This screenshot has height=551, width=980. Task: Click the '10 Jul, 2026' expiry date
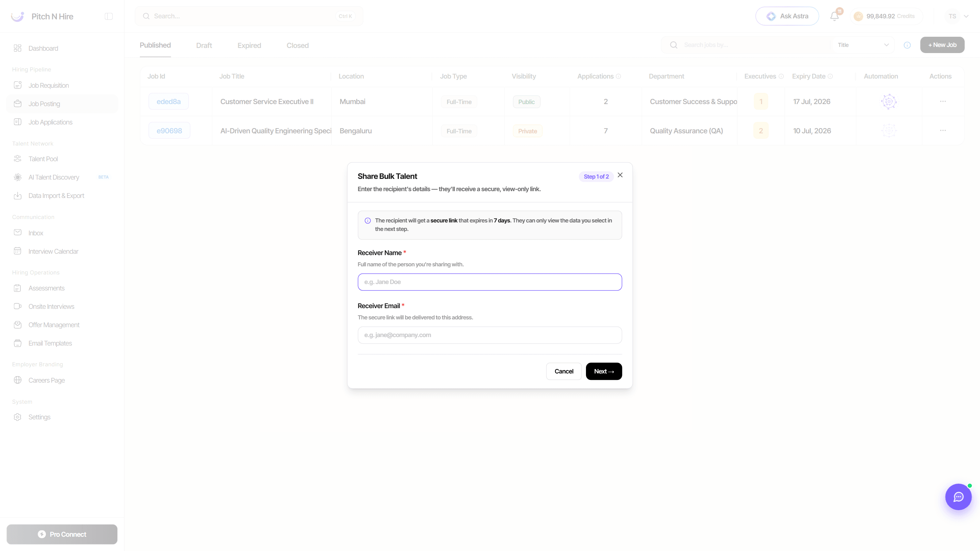pos(812,131)
